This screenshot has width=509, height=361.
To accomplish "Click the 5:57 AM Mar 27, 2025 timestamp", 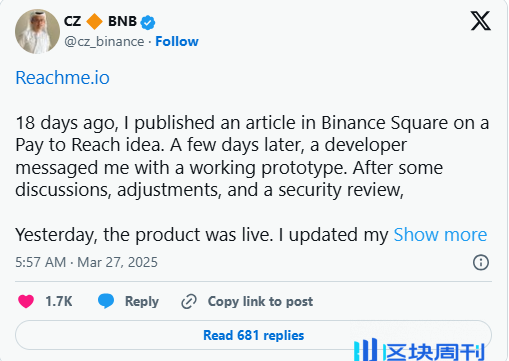I will (86, 262).
